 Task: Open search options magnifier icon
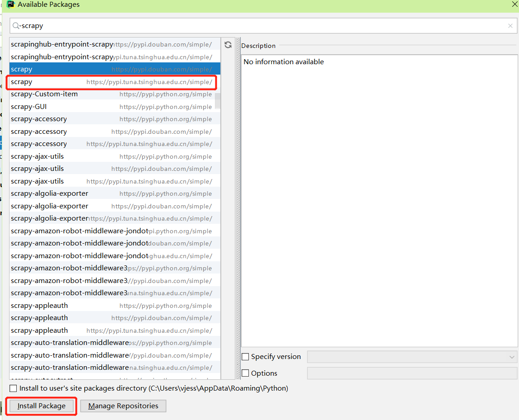coord(16,26)
